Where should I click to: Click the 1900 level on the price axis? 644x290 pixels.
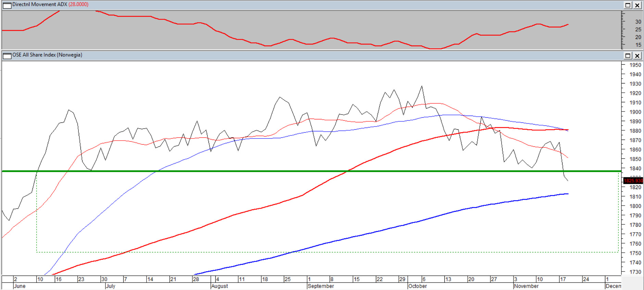pos(635,112)
